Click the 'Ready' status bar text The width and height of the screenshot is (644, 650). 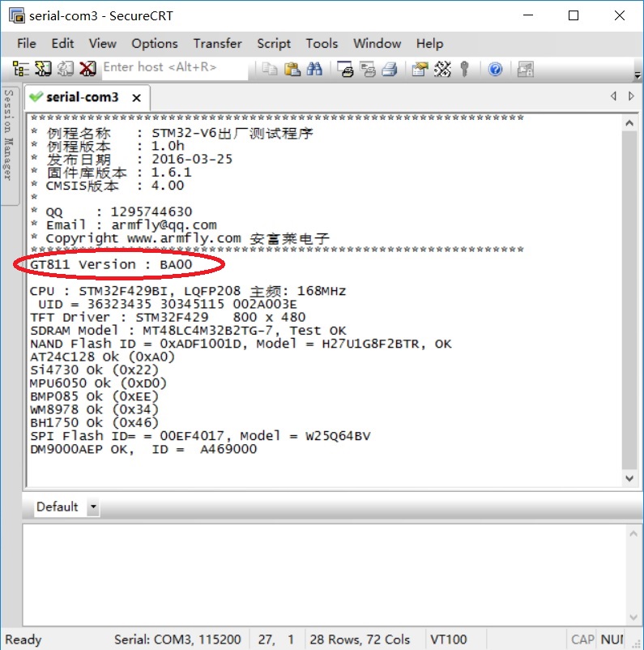23,639
